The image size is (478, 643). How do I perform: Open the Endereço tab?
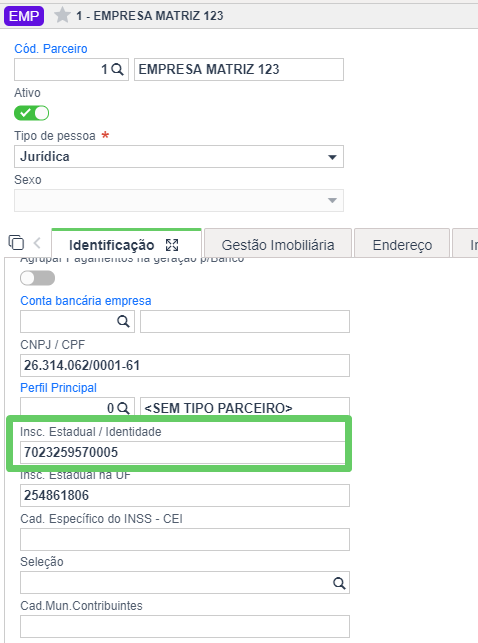pyautogui.click(x=402, y=245)
